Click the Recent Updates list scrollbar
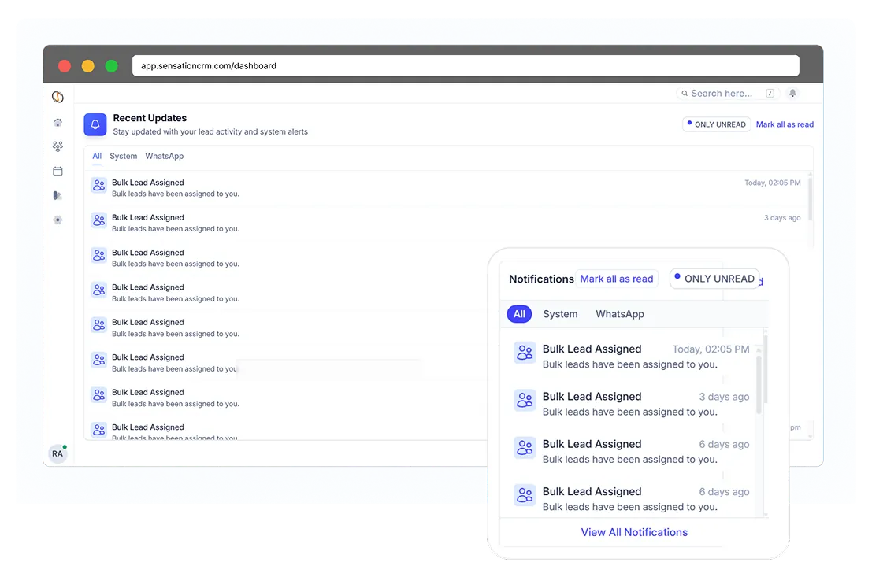Image resolution: width=872 pixels, height=588 pixels. (810, 198)
